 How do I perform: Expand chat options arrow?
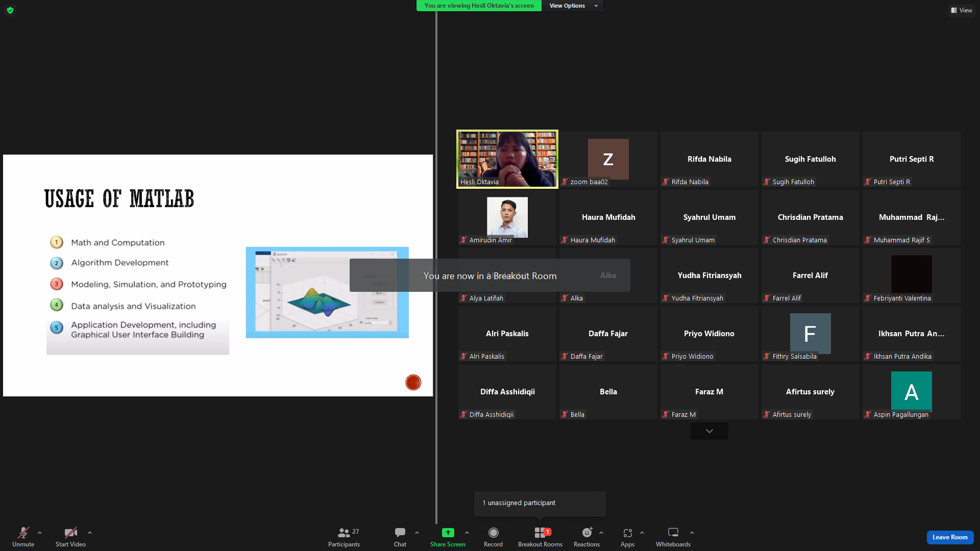417,533
